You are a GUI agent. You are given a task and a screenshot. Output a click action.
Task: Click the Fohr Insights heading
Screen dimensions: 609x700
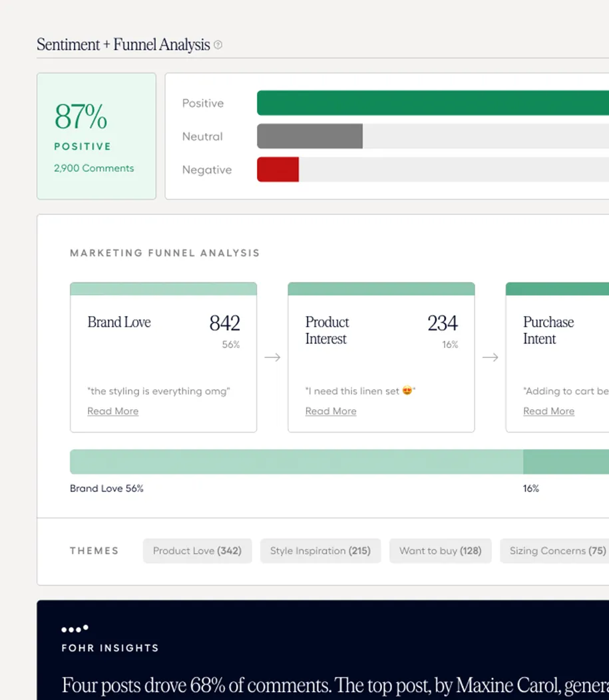click(110, 648)
